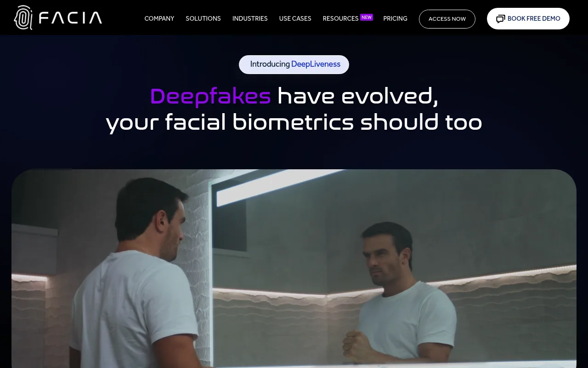Click the line 'your facial biometrics should too'
The width and height of the screenshot is (588, 368).
(294, 122)
